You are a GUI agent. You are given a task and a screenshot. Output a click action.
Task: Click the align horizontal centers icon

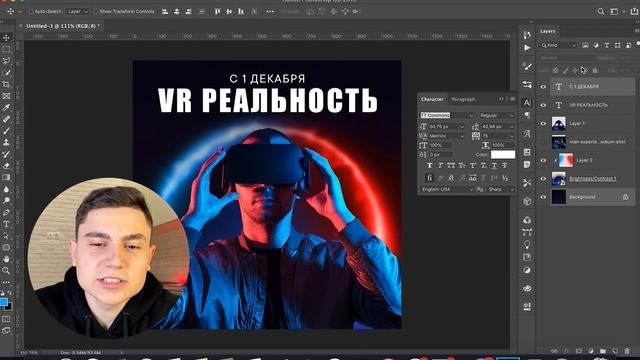pyautogui.click(x=176, y=12)
